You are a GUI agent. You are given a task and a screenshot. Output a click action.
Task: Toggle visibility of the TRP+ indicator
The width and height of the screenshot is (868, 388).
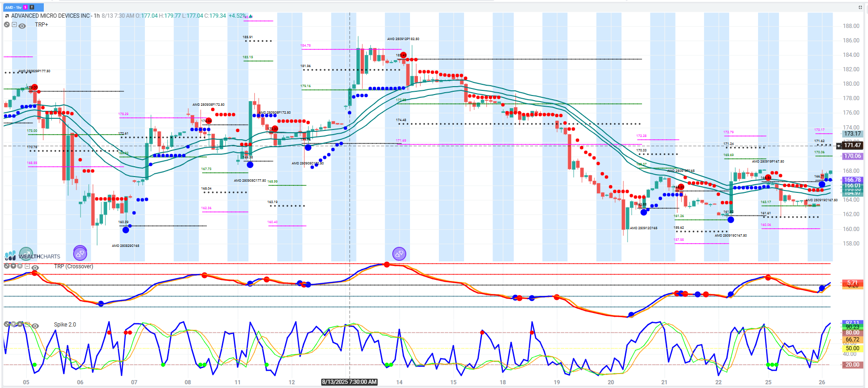pos(22,26)
